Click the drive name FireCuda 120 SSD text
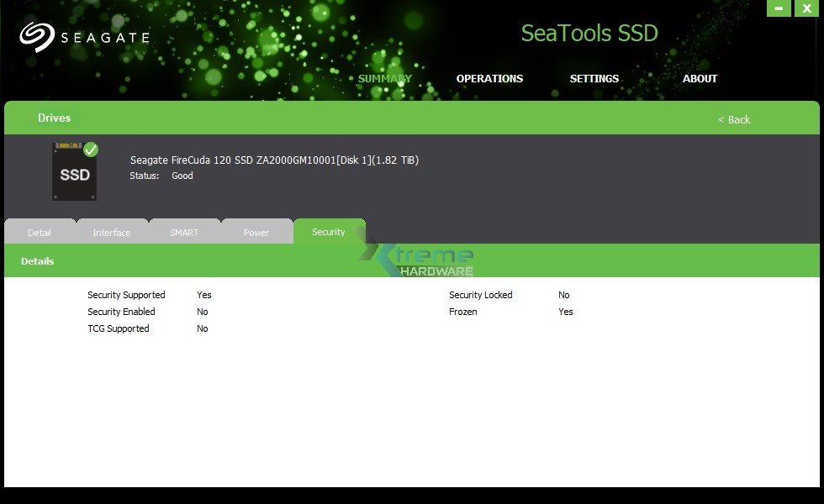The image size is (824, 504). [273, 160]
